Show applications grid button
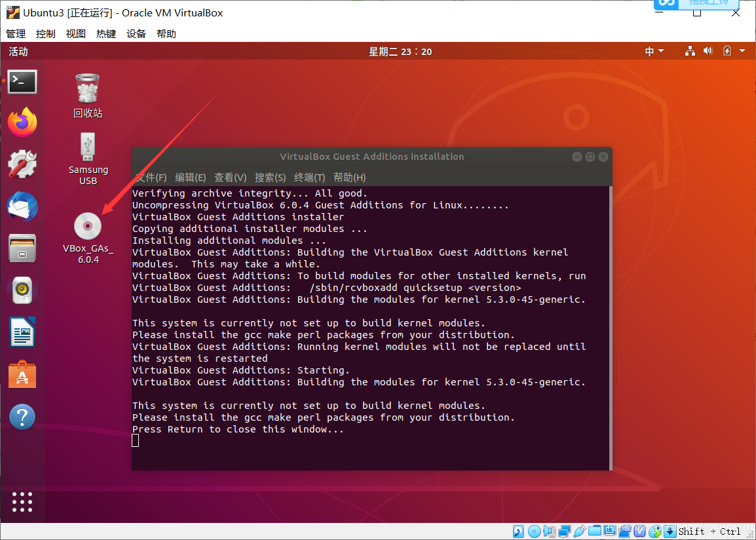The image size is (756, 540). (22, 502)
